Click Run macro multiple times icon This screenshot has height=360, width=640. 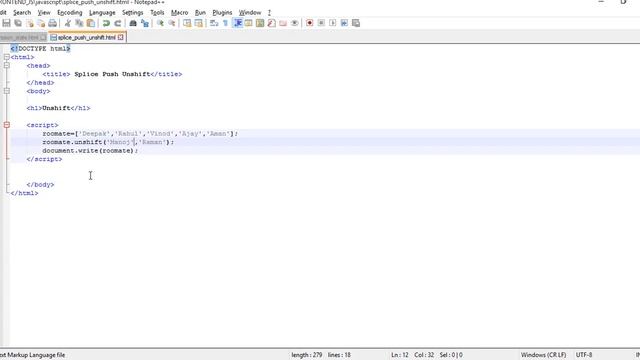tap(344, 23)
